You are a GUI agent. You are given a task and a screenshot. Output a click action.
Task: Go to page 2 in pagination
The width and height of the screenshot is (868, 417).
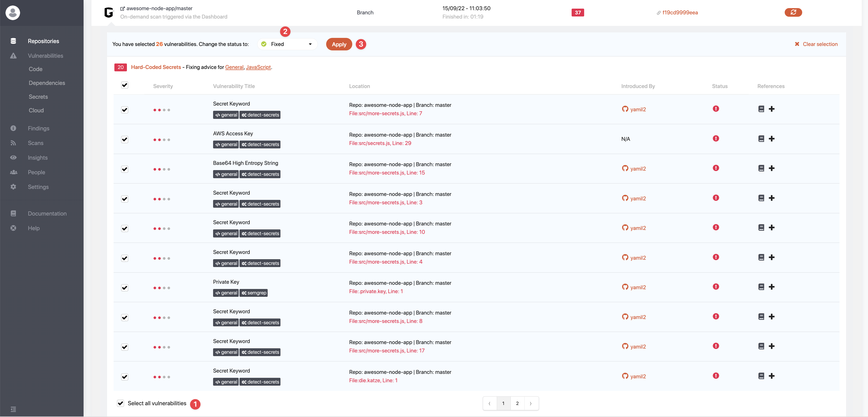(517, 403)
